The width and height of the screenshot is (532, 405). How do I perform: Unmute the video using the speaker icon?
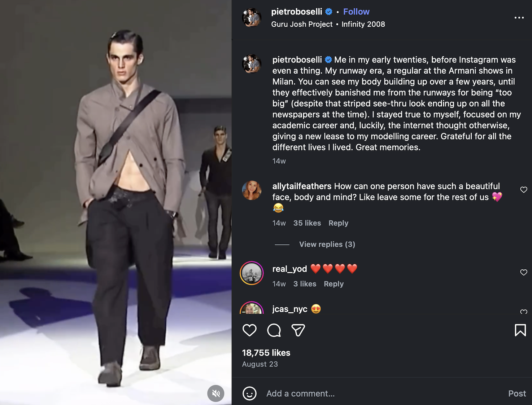pyautogui.click(x=216, y=393)
